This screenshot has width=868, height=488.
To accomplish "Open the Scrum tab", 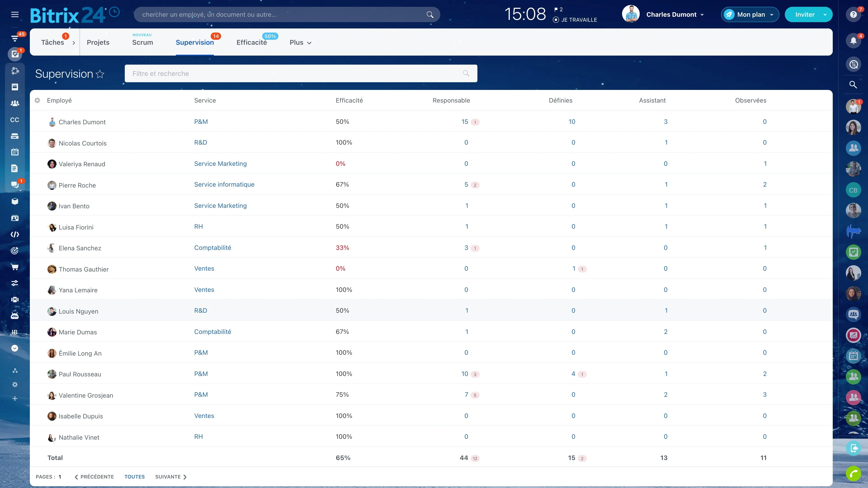I will (x=143, y=42).
